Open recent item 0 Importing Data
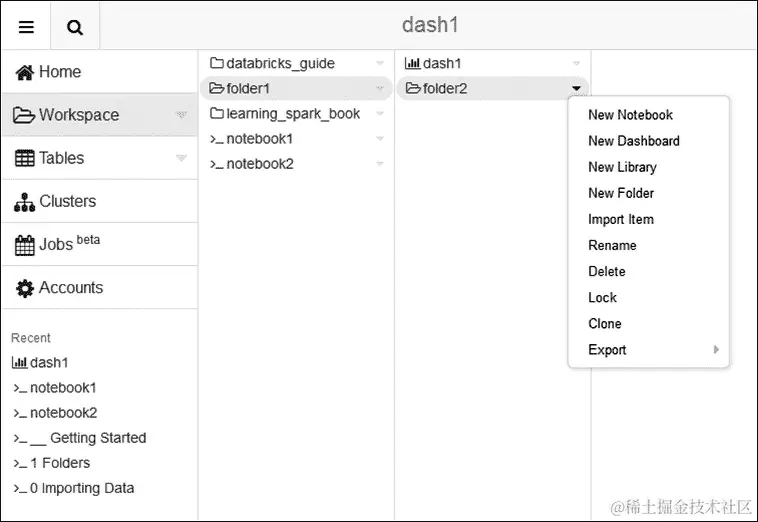The width and height of the screenshot is (758, 522). pos(82,488)
